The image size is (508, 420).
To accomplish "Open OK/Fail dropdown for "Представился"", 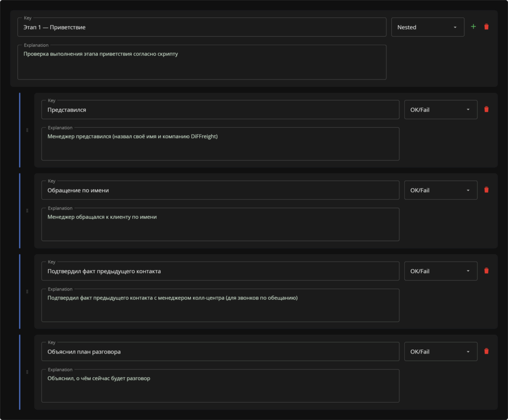I will pyautogui.click(x=441, y=110).
